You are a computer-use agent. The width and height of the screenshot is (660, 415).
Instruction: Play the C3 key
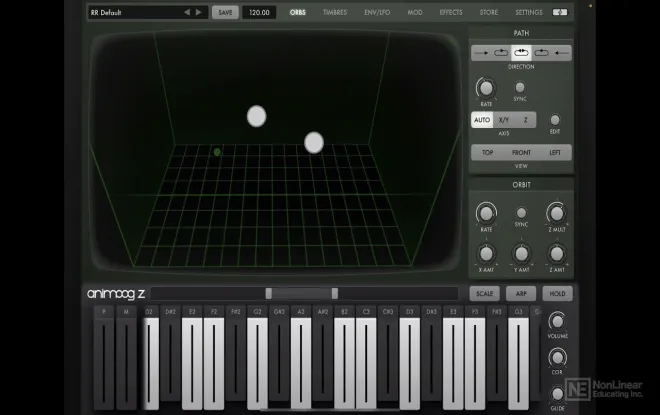(x=366, y=364)
